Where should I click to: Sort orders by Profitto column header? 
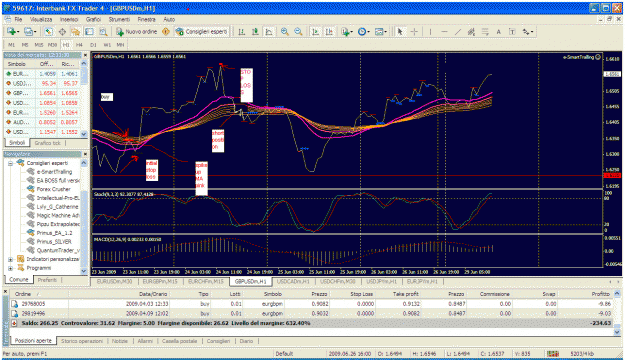tap(600, 294)
